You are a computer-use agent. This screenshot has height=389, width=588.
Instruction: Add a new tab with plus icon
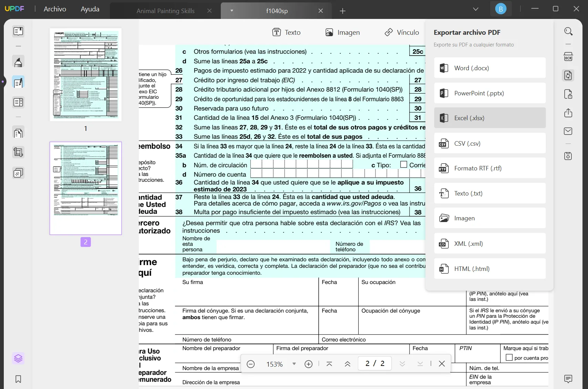343,11
